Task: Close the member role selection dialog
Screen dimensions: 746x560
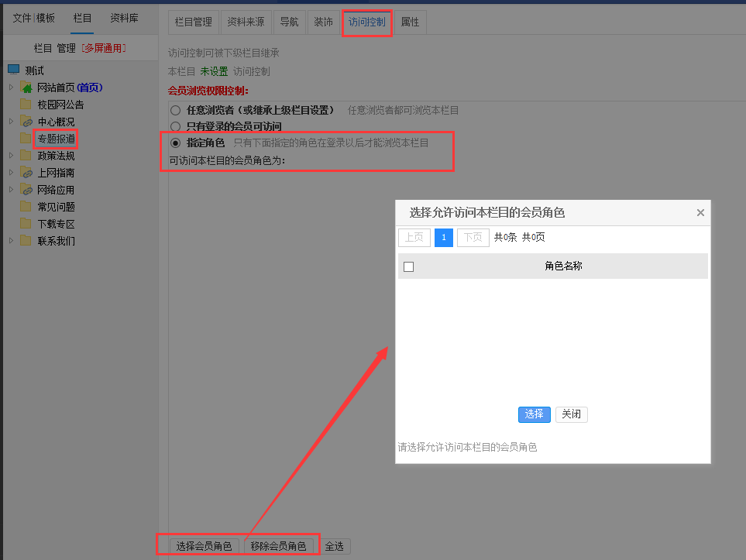Action: [x=700, y=213]
